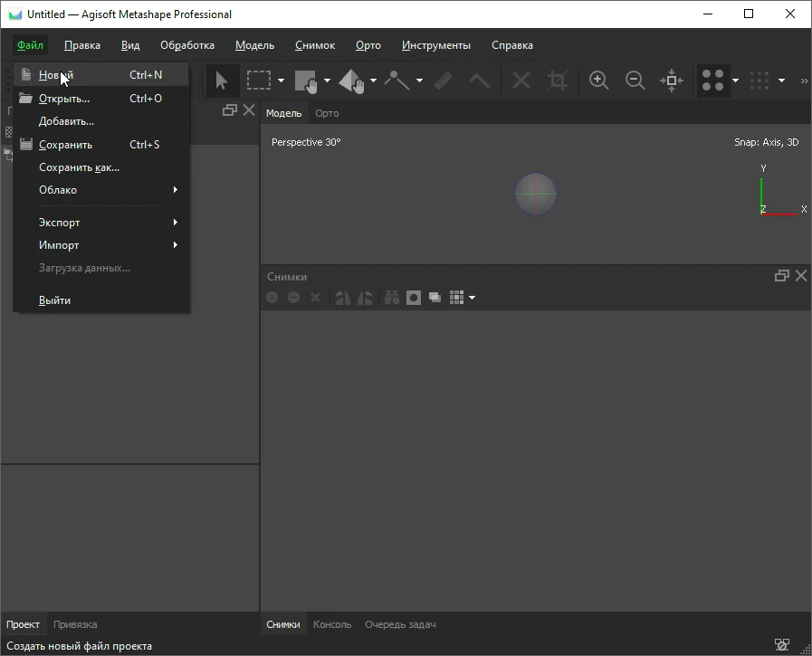Expand the Импорт submenu
This screenshot has width=812, height=656.
(x=100, y=245)
